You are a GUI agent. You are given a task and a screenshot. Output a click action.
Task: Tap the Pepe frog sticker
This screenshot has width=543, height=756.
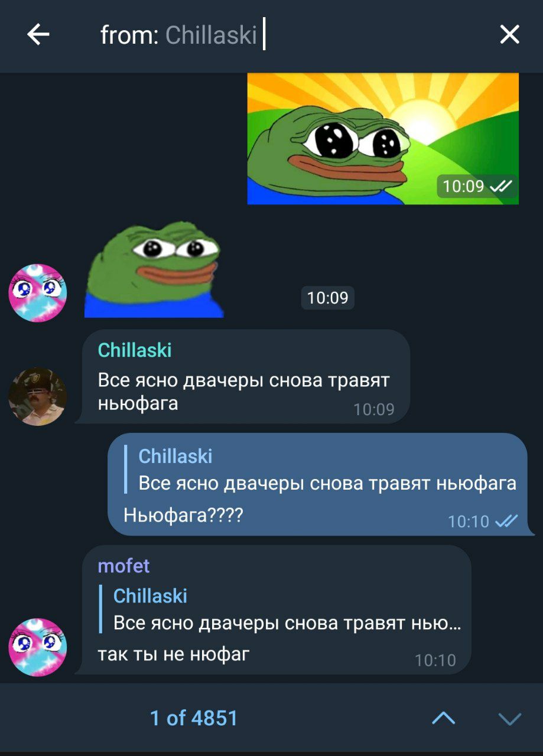pyautogui.click(x=154, y=269)
